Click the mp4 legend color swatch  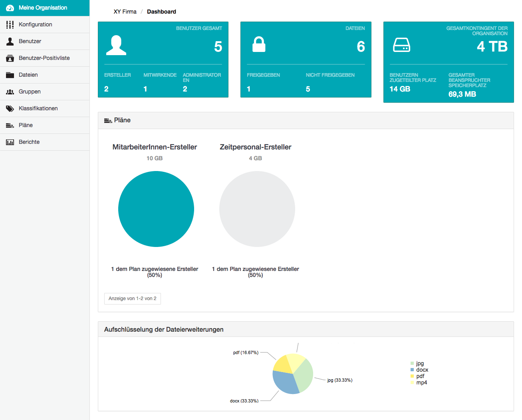click(412, 383)
